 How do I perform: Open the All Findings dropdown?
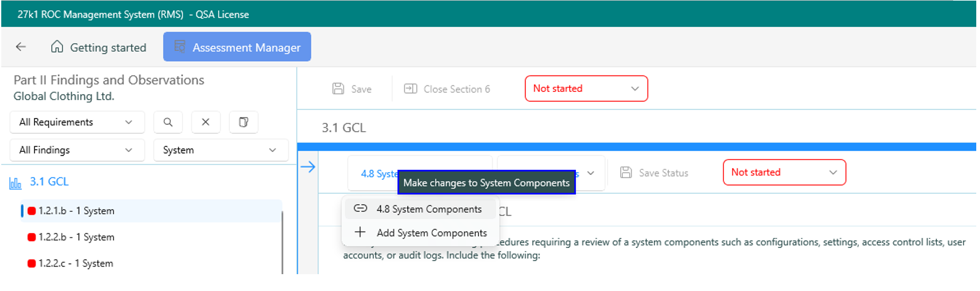pos(77,150)
